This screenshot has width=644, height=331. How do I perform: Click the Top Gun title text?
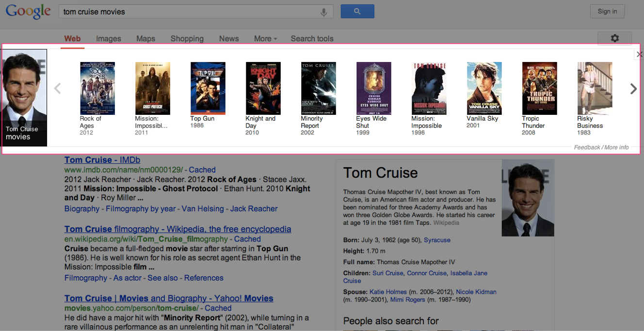tap(202, 119)
